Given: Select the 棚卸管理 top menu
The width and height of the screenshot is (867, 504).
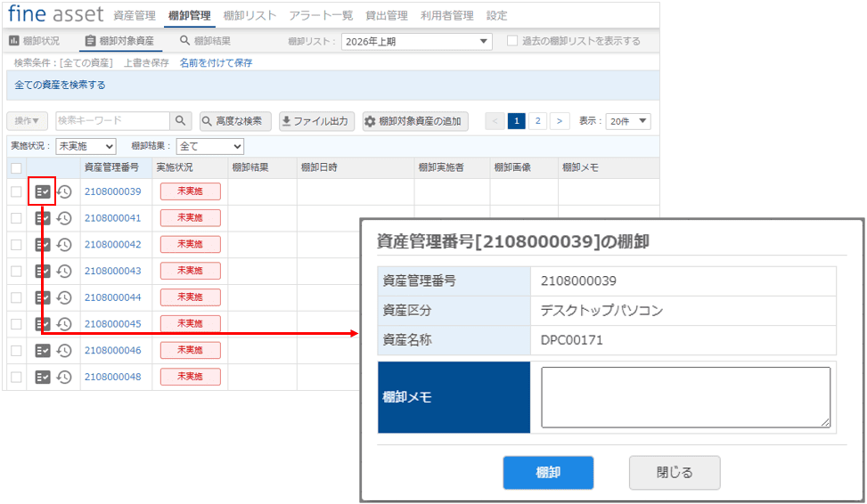Looking at the screenshot, I should [x=189, y=15].
